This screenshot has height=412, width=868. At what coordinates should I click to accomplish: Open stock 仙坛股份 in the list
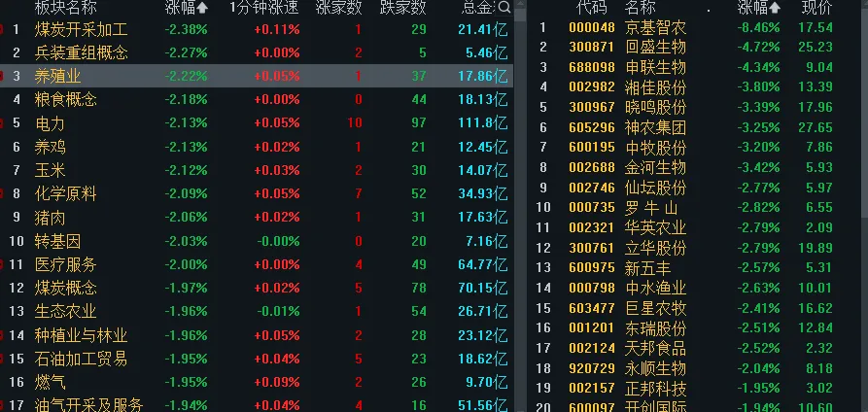[655, 188]
